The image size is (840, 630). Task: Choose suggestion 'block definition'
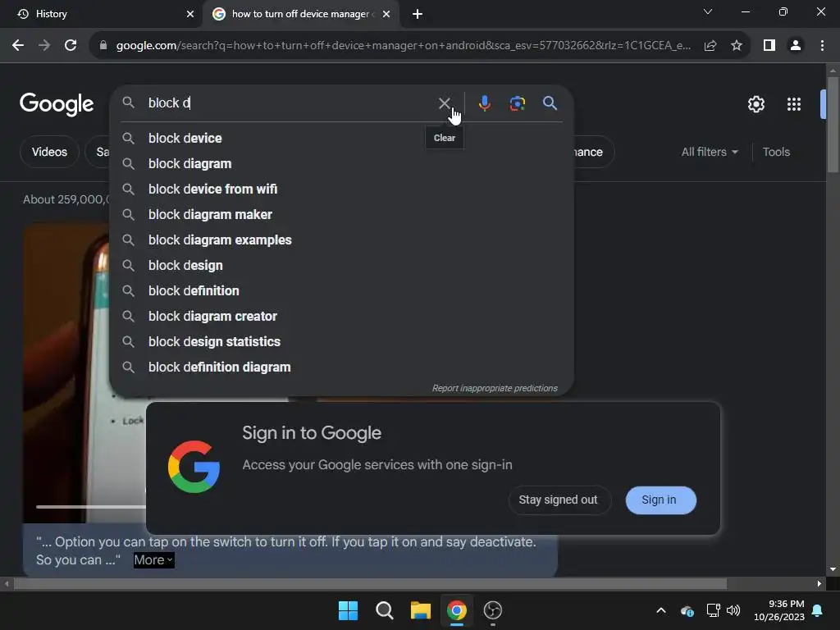point(341,291)
